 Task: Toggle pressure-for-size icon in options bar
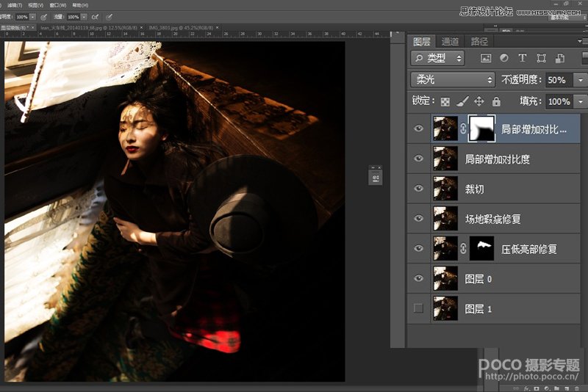point(109,17)
